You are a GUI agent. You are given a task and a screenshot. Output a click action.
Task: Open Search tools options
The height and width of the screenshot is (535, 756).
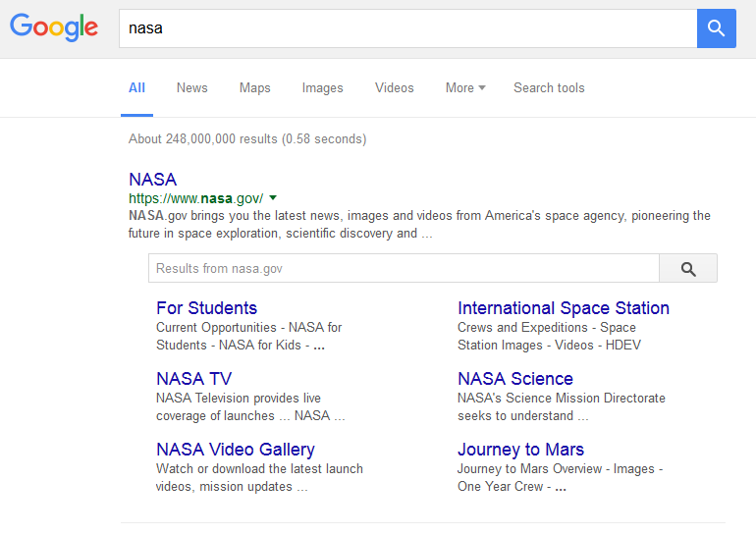pyautogui.click(x=548, y=87)
